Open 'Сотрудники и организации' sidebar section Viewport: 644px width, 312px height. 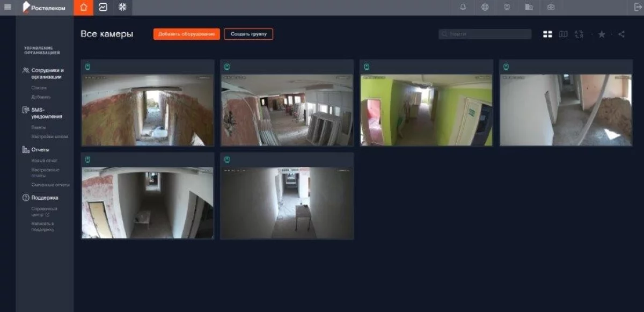[47, 74]
